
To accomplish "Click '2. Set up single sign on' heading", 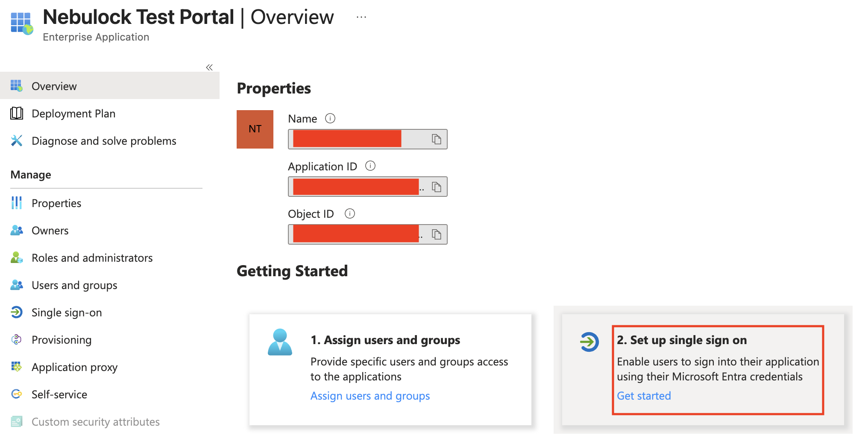I will pyautogui.click(x=682, y=340).
